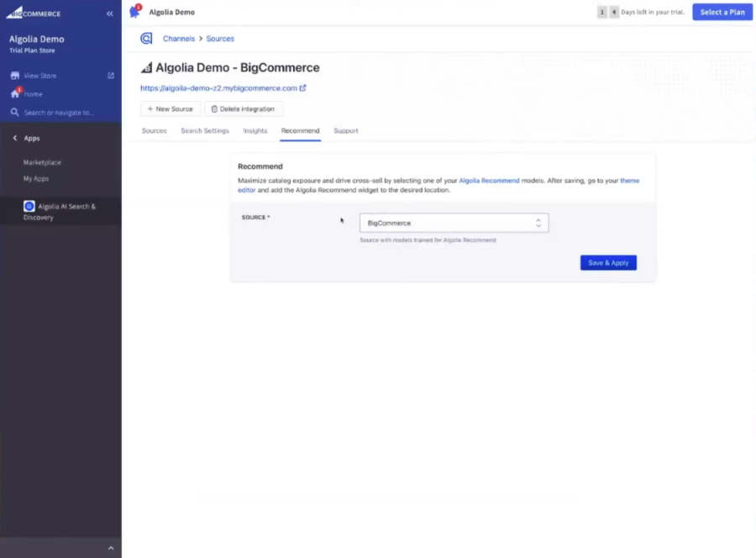Click the Algolia app icon in sidebar
756x558 pixels.
[x=29, y=207]
